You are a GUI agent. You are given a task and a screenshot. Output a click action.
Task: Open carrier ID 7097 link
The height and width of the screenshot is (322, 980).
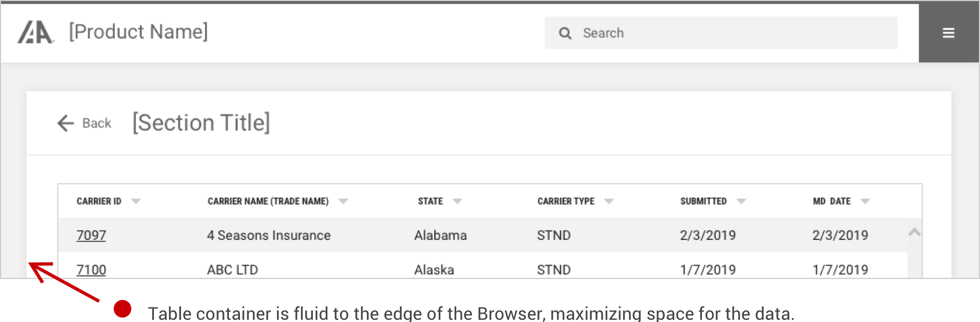point(91,235)
